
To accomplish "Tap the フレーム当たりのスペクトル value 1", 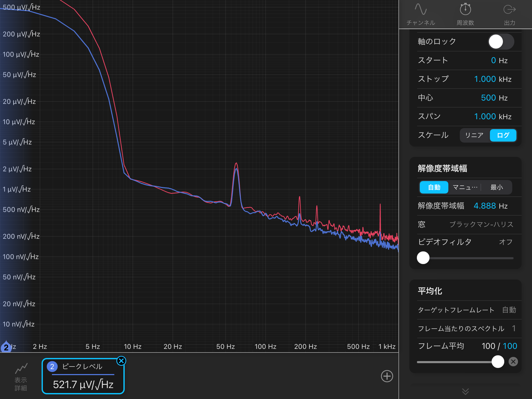I will coord(514,329).
